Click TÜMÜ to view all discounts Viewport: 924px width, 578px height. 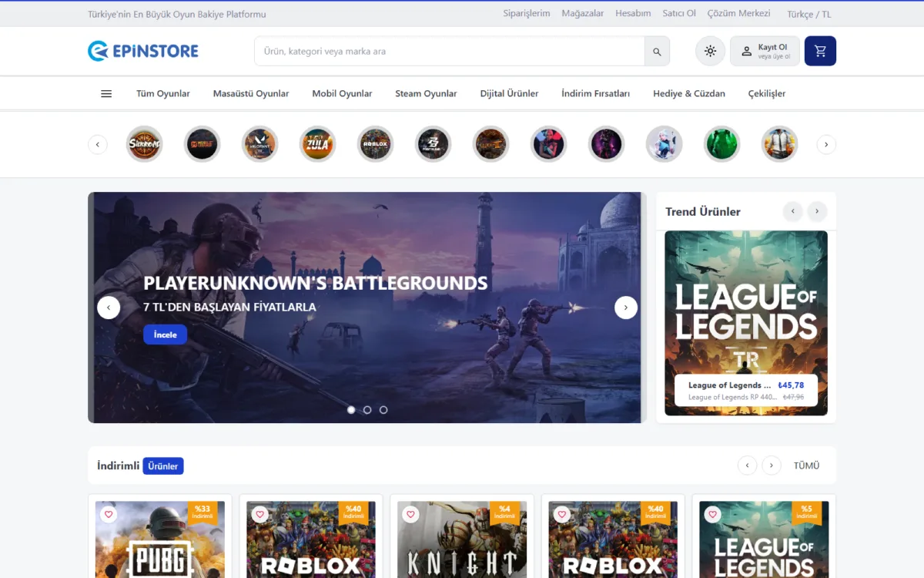point(806,465)
